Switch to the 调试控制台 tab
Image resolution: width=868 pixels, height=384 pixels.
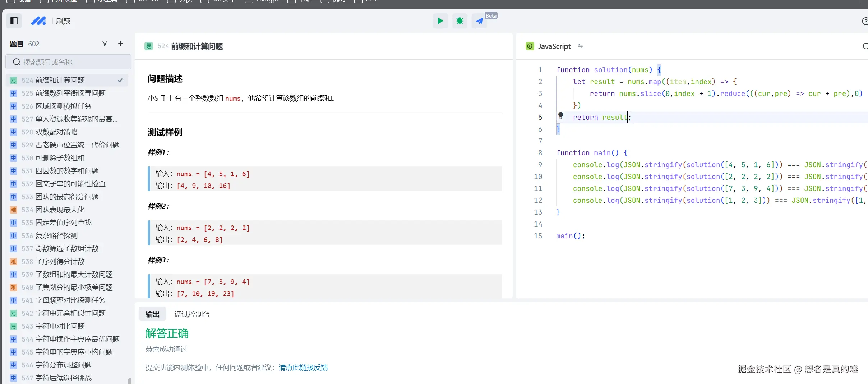pos(192,314)
